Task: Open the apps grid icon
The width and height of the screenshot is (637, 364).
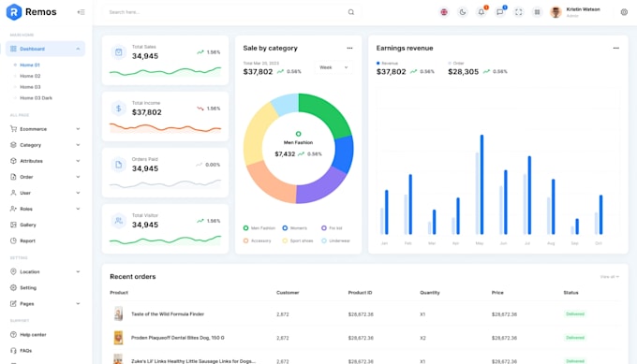Action: click(x=537, y=12)
